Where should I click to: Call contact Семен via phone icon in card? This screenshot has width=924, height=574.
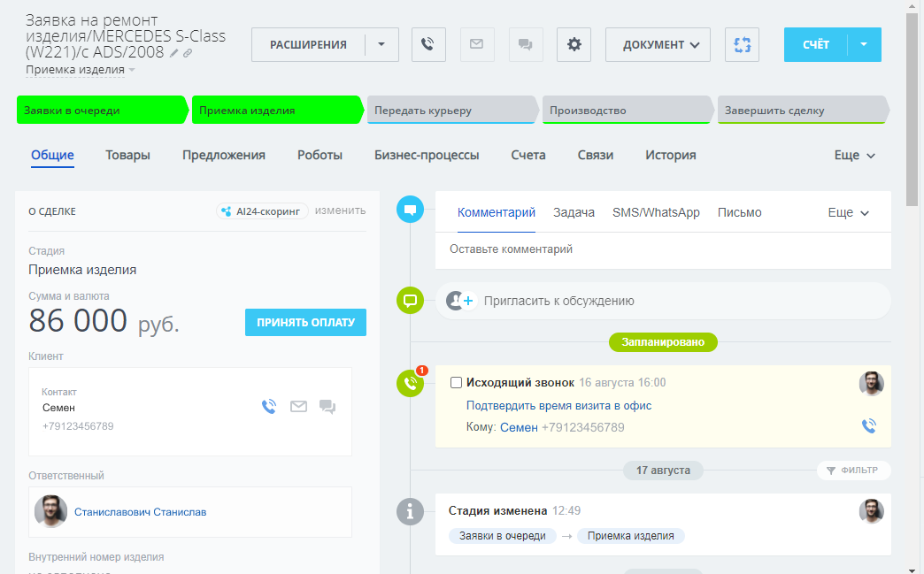269,407
